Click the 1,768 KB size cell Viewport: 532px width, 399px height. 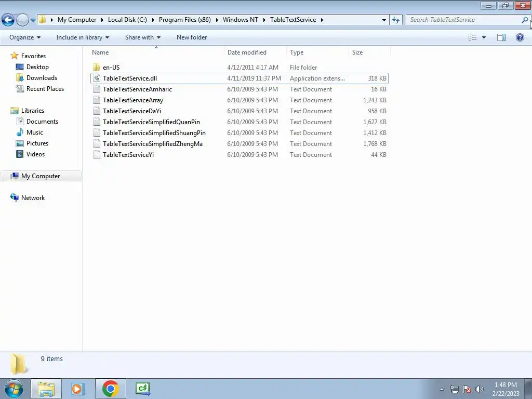pyautogui.click(x=375, y=144)
